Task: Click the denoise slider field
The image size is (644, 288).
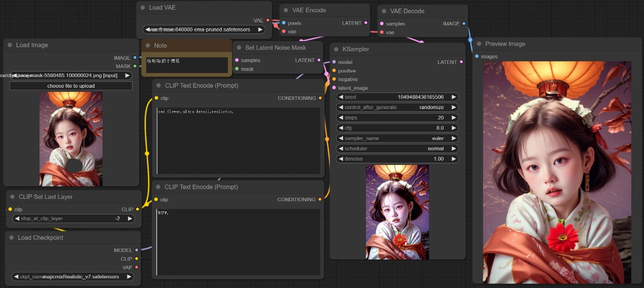Action: pyautogui.click(x=397, y=159)
